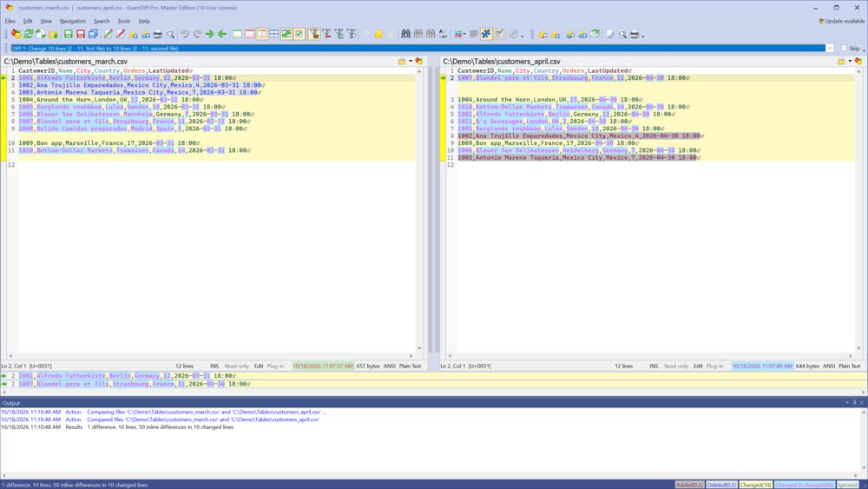Image resolution: width=868 pixels, height=489 pixels.
Task: Close the Output panel
Action: [862, 403]
